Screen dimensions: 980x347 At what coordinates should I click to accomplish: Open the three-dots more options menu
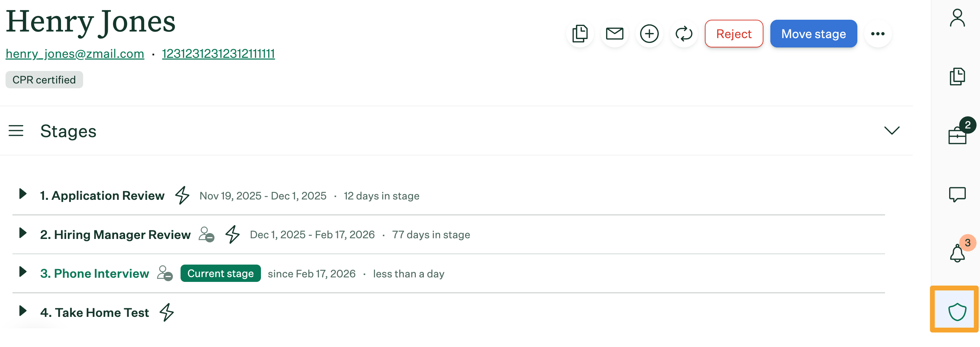pos(877,34)
